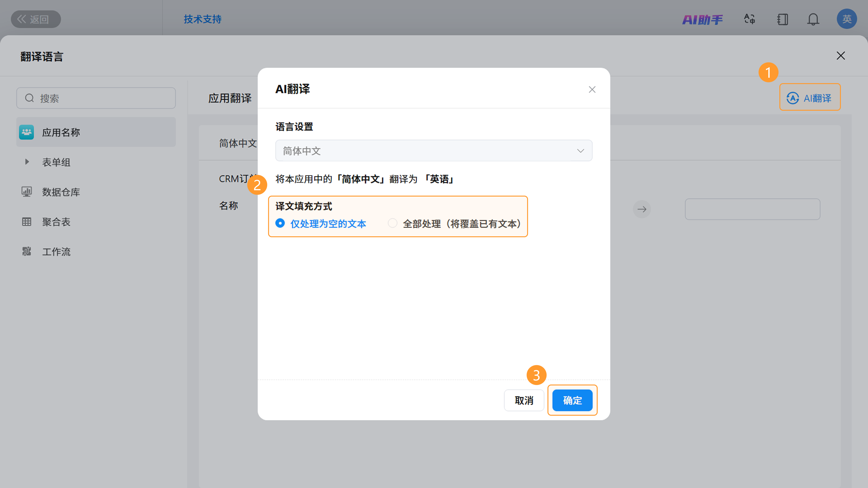Click the search magnifier icon
This screenshot has height=488, width=868.
pyautogui.click(x=30, y=98)
